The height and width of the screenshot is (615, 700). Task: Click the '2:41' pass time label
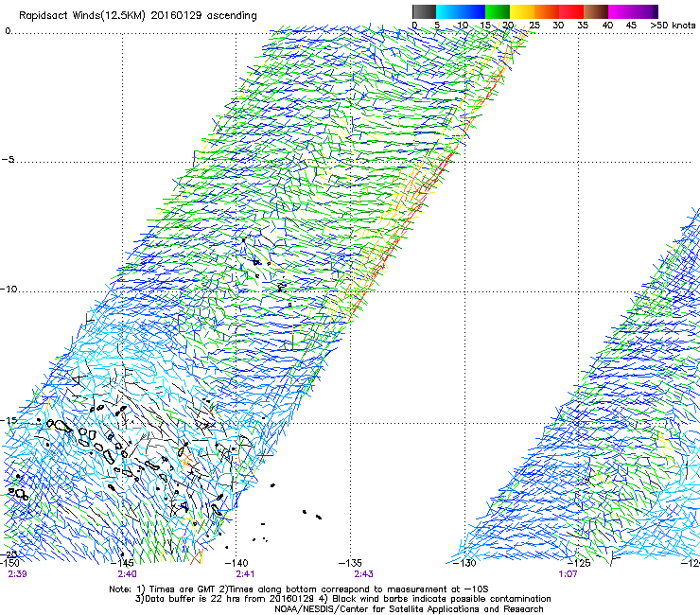(245, 574)
